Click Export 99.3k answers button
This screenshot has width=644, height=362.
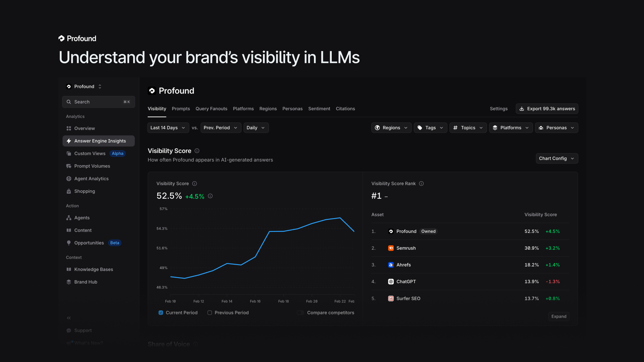coord(547,109)
